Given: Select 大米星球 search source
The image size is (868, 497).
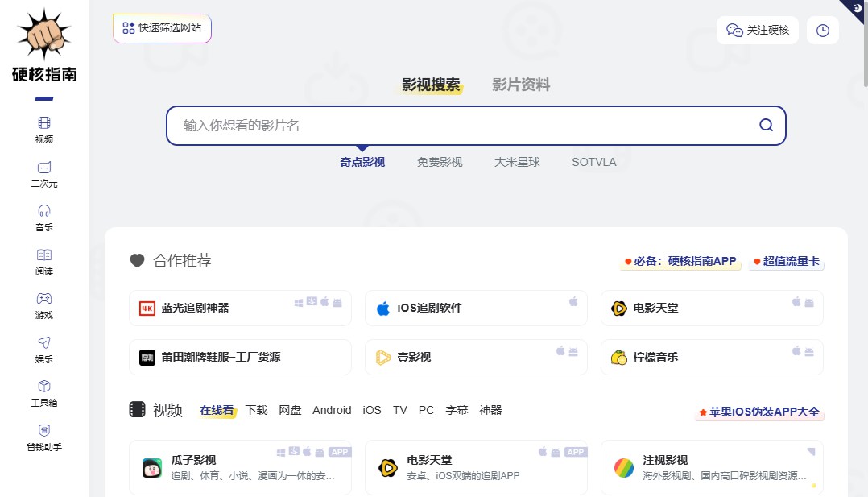Looking at the screenshot, I should 516,162.
